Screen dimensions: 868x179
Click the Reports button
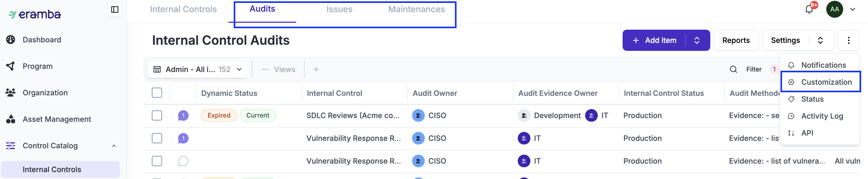pyautogui.click(x=736, y=41)
